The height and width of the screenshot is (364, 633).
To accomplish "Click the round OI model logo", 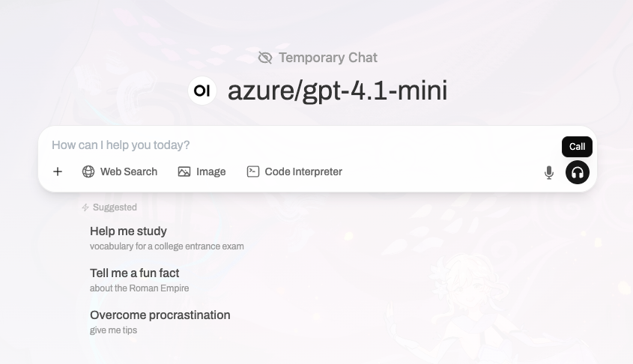I will coord(202,91).
